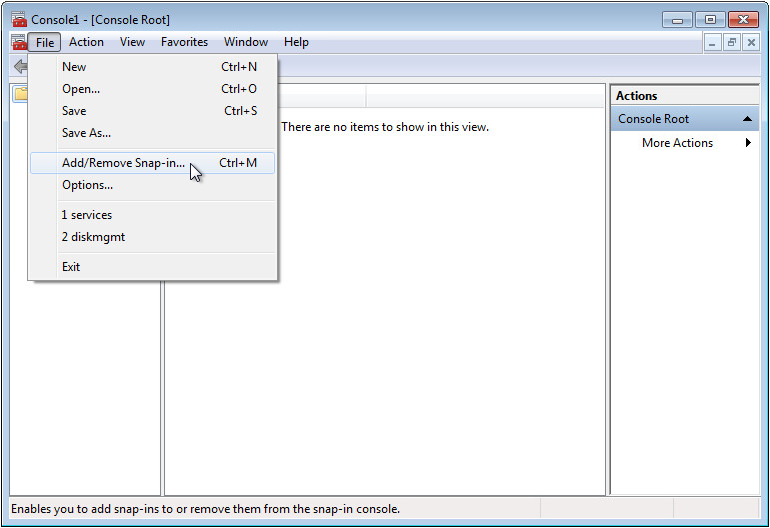Image resolution: width=770 pixels, height=528 pixels.
Task: Restore the inner console child window
Action: coord(732,43)
